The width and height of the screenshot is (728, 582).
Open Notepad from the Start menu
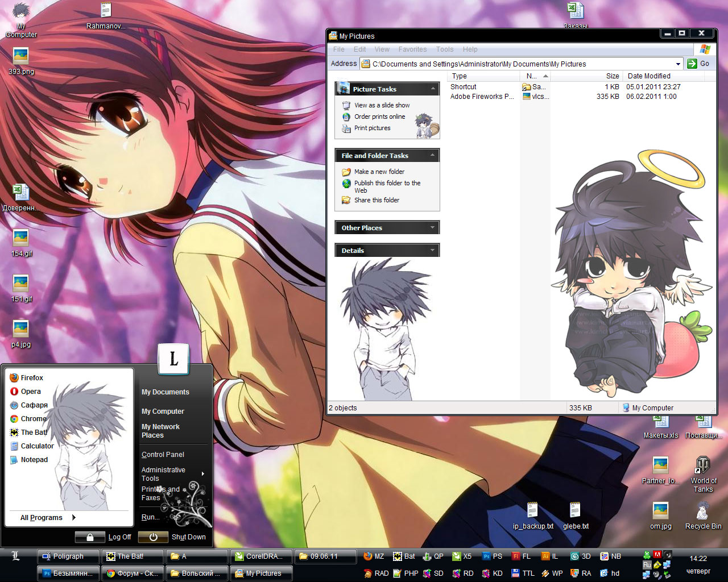[x=28, y=459]
